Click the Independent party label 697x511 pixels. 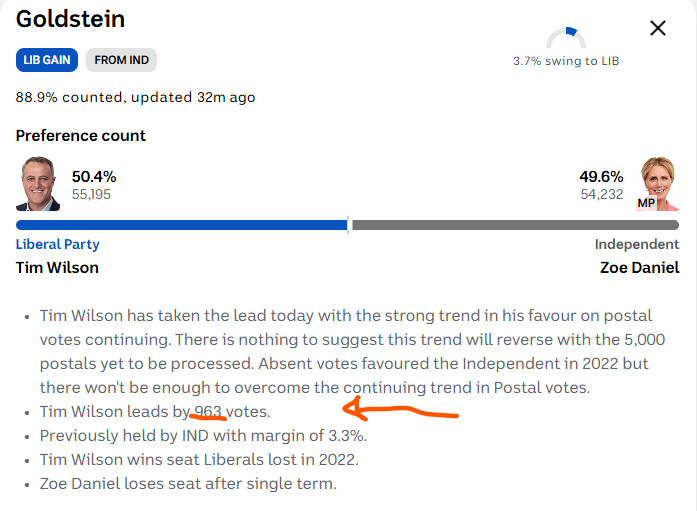(637, 244)
